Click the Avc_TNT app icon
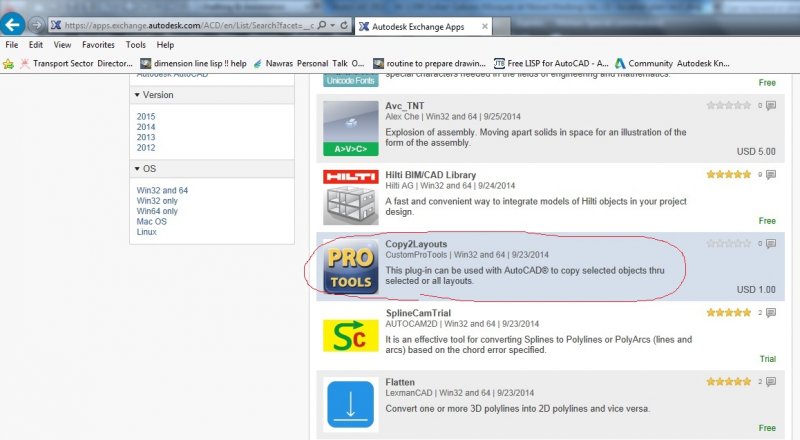This screenshot has height=440, width=800. (351, 128)
